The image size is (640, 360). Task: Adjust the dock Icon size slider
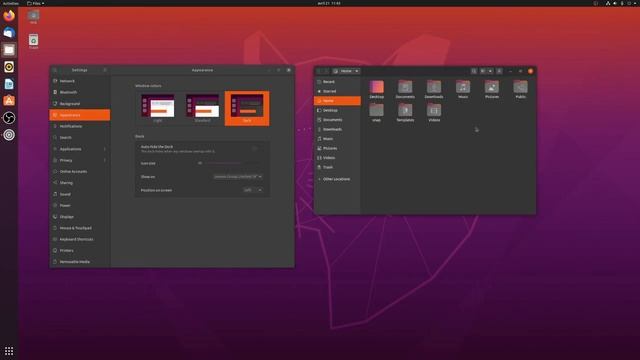(233, 163)
